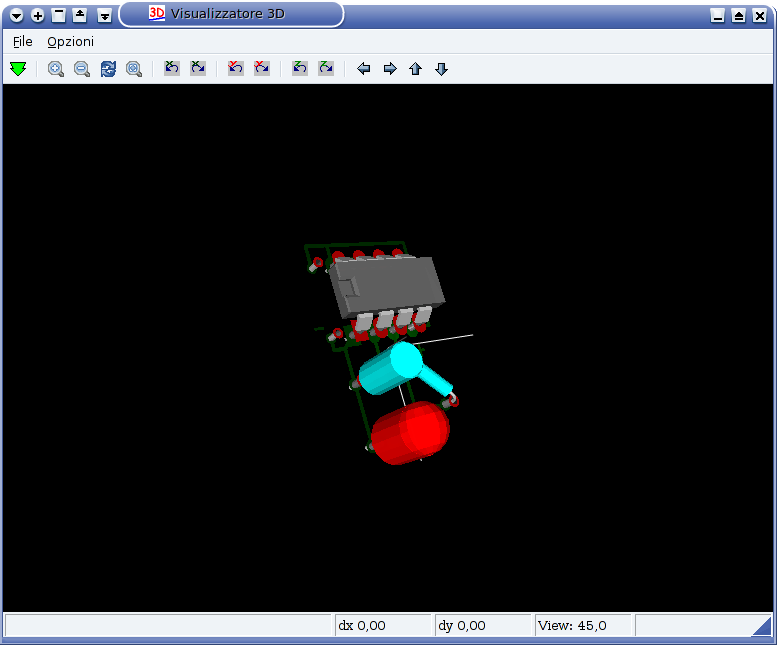Click the grey IC chip 3D model
Viewport: 777px width, 645px height.
(x=387, y=286)
